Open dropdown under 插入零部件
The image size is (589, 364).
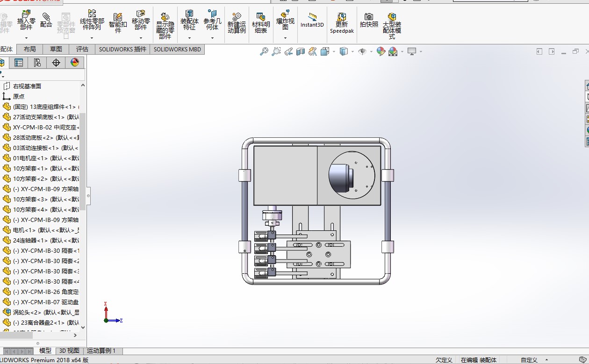point(26,38)
